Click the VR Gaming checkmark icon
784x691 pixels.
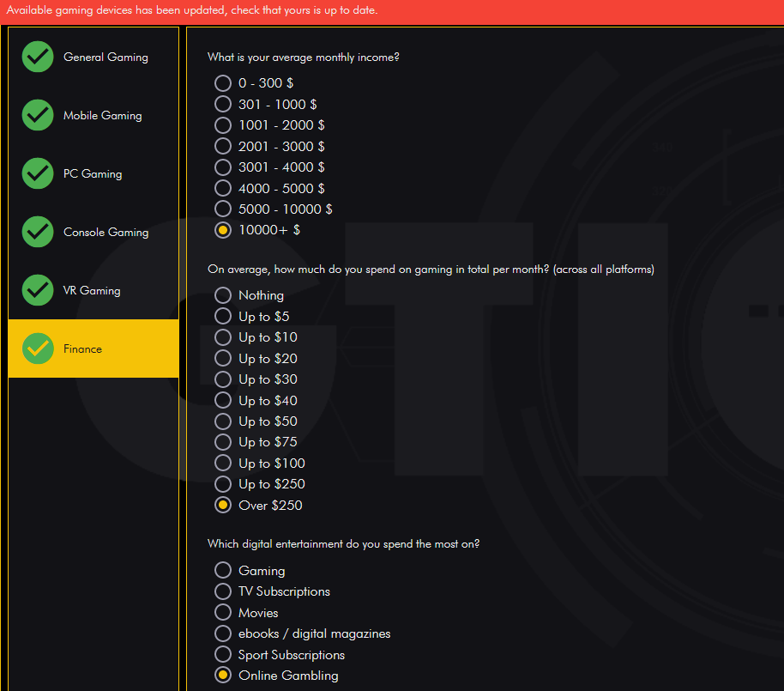[38, 290]
